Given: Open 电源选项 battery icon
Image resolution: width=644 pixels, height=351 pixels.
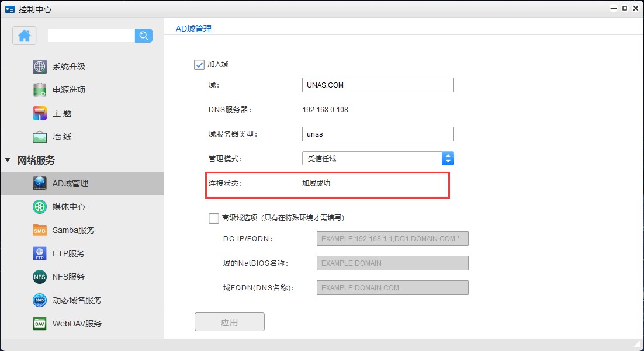Looking at the screenshot, I should point(40,90).
